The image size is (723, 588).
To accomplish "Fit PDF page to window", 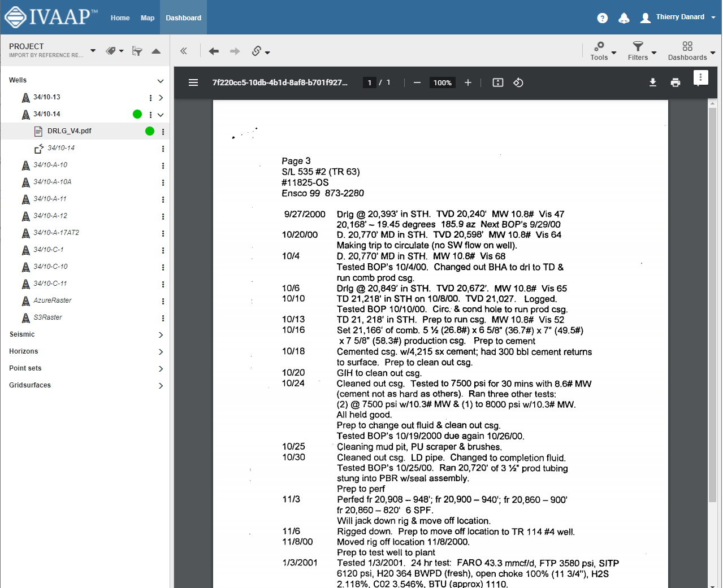I will click(x=498, y=82).
